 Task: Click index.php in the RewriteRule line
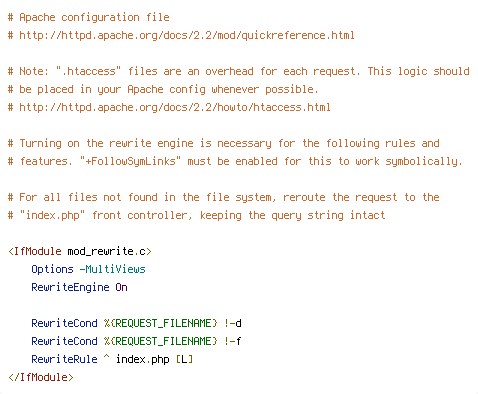[x=143, y=359]
